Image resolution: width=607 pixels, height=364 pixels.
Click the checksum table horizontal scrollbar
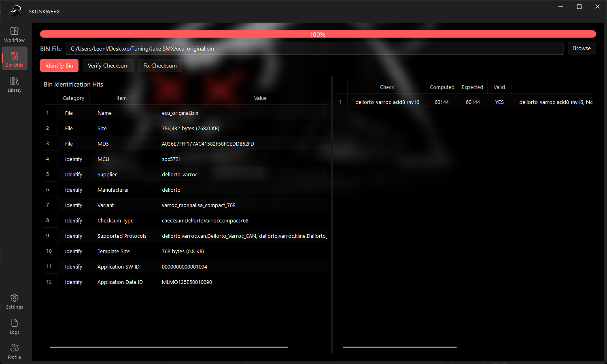pyautogui.click(x=400, y=347)
